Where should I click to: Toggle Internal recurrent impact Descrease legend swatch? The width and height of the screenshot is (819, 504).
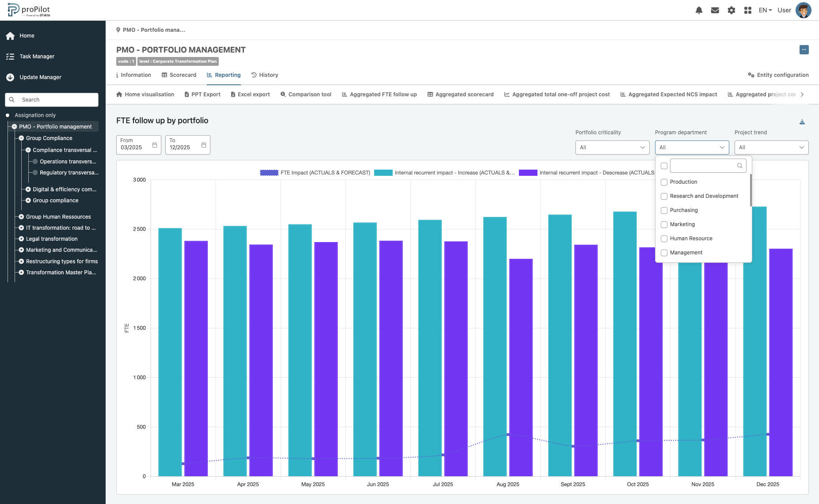coord(528,173)
